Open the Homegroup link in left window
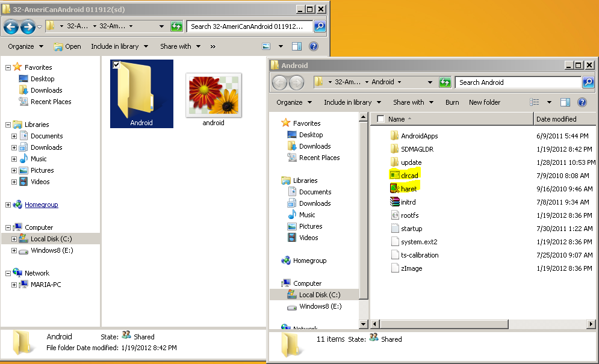599x364 pixels. [42, 205]
